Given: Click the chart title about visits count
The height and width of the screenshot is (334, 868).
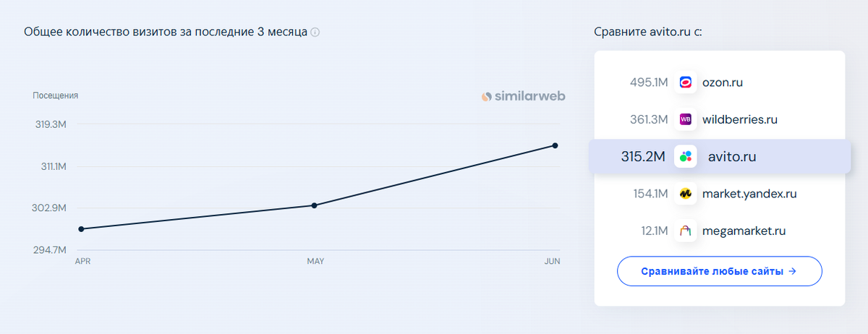Looking at the screenshot, I should (166, 33).
